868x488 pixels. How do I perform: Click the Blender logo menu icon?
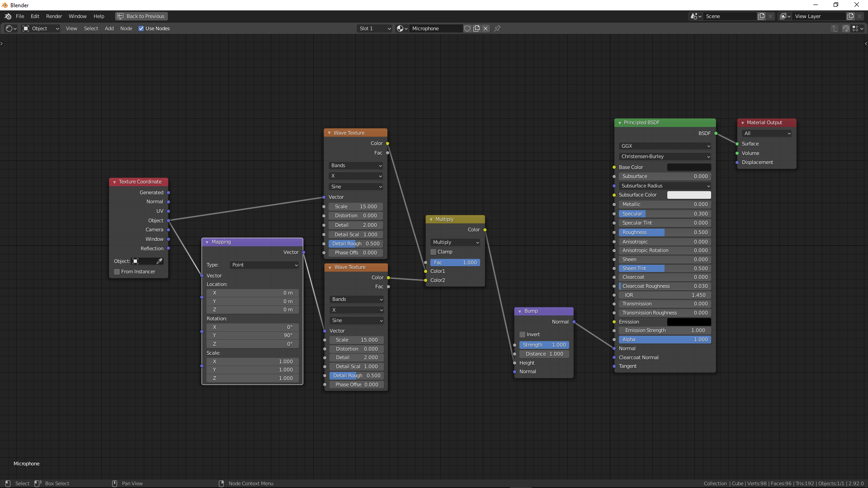point(8,16)
